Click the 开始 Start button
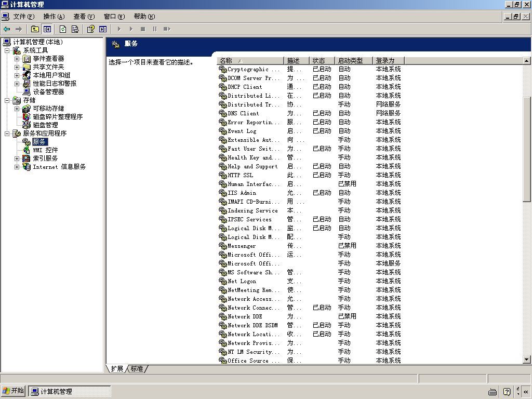The width and height of the screenshot is (532, 399). point(13,391)
